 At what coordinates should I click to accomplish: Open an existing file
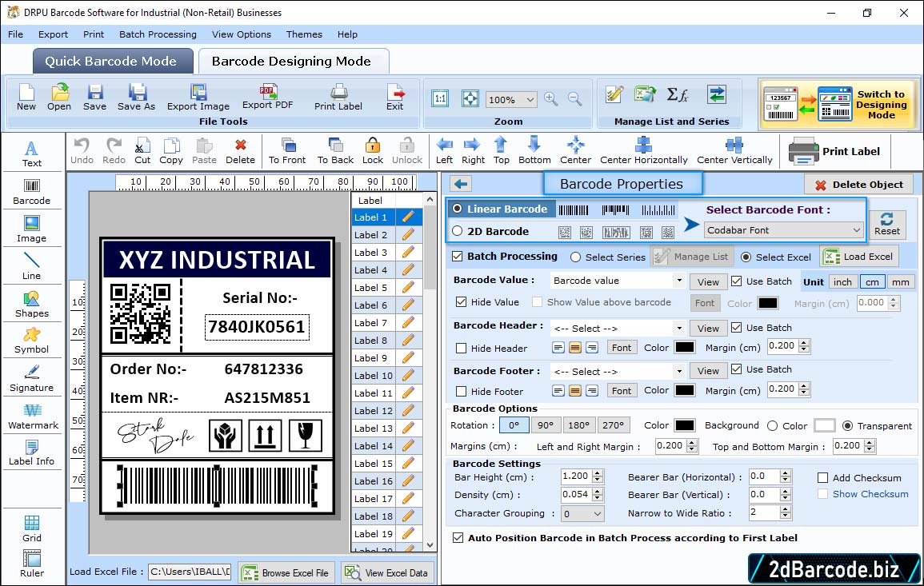[x=59, y=98]
